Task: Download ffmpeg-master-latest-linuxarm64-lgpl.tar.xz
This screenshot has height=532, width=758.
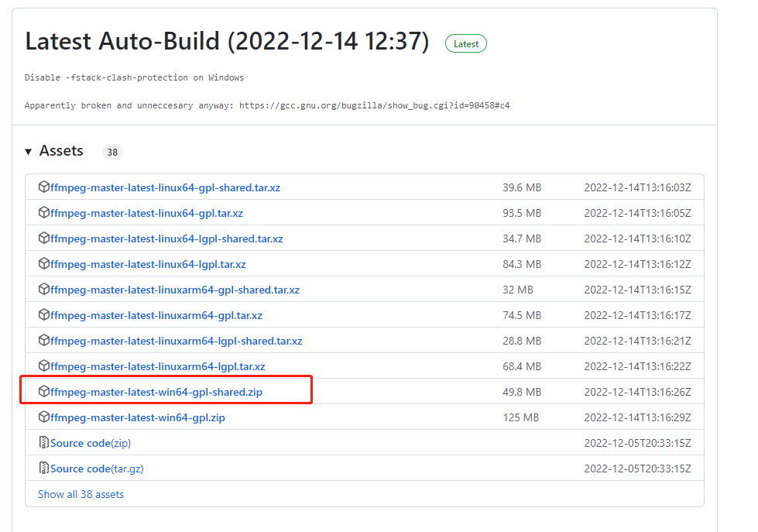Action: [158, 366]
